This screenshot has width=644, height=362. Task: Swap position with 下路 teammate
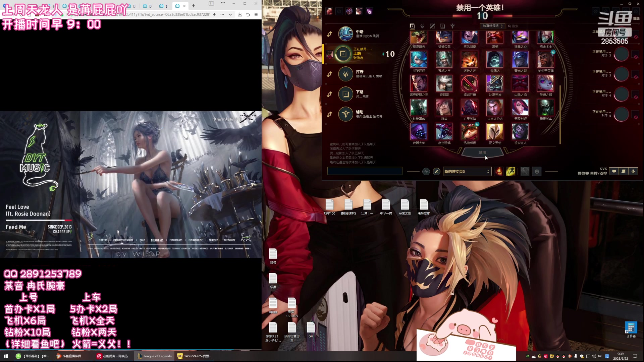(x=329, y=94)
